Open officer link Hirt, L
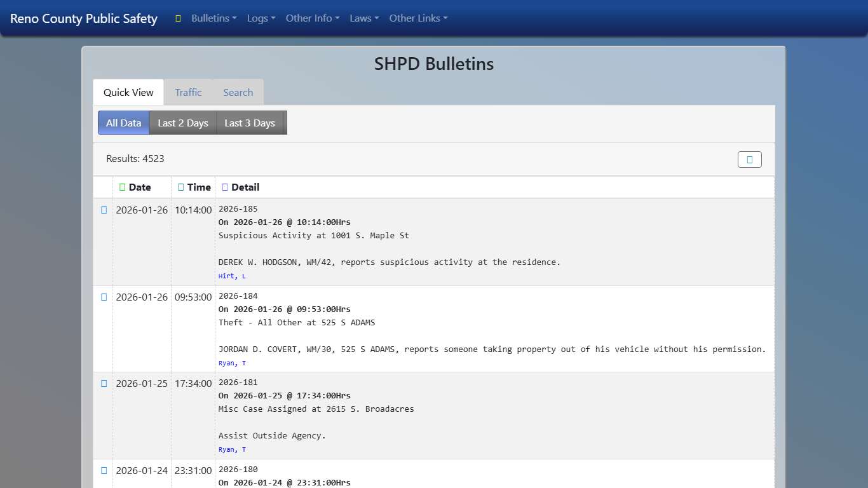This screenshot has height=488, width=868. [232, 276]
